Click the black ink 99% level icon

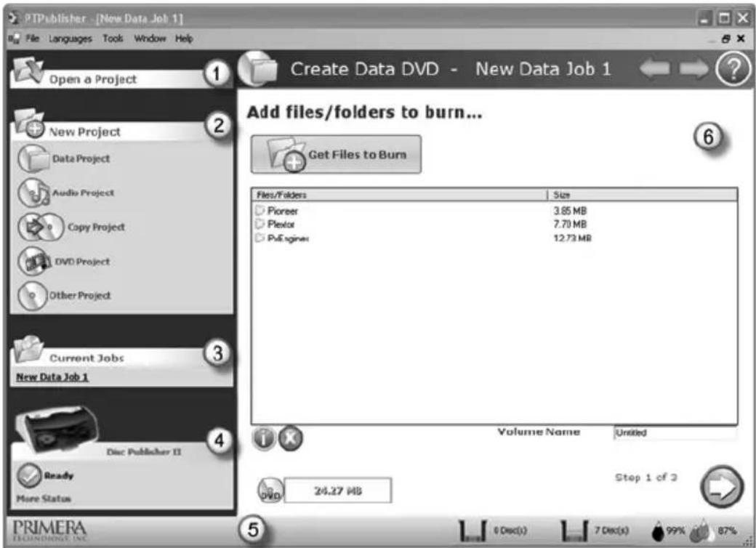click(658, 531)
